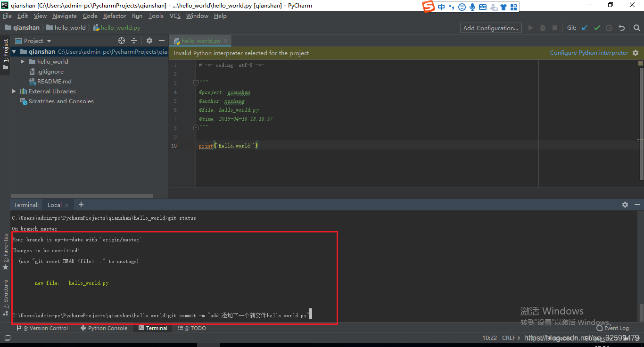Click the Git update project arrow icon

tap(585, 28)
